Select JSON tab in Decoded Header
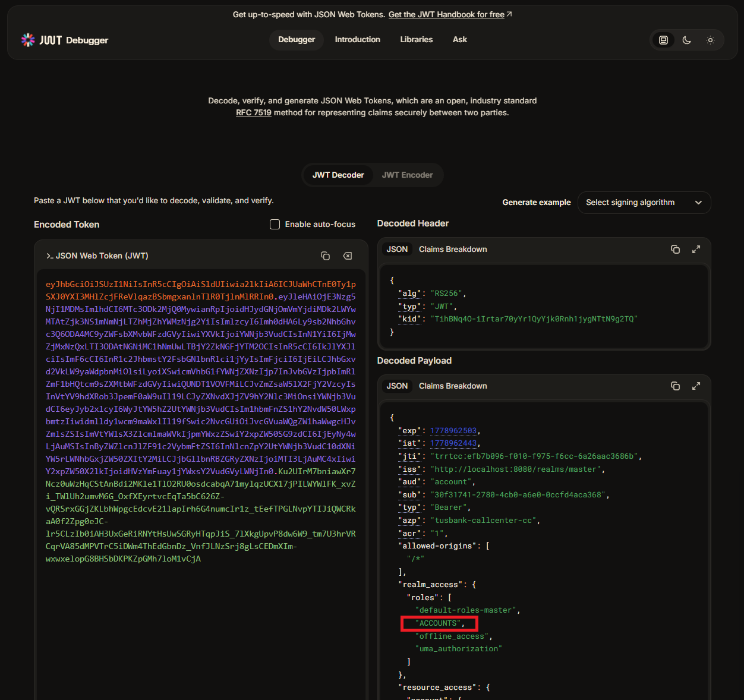This screenshot has width=744, height=700. click(397, 249)
